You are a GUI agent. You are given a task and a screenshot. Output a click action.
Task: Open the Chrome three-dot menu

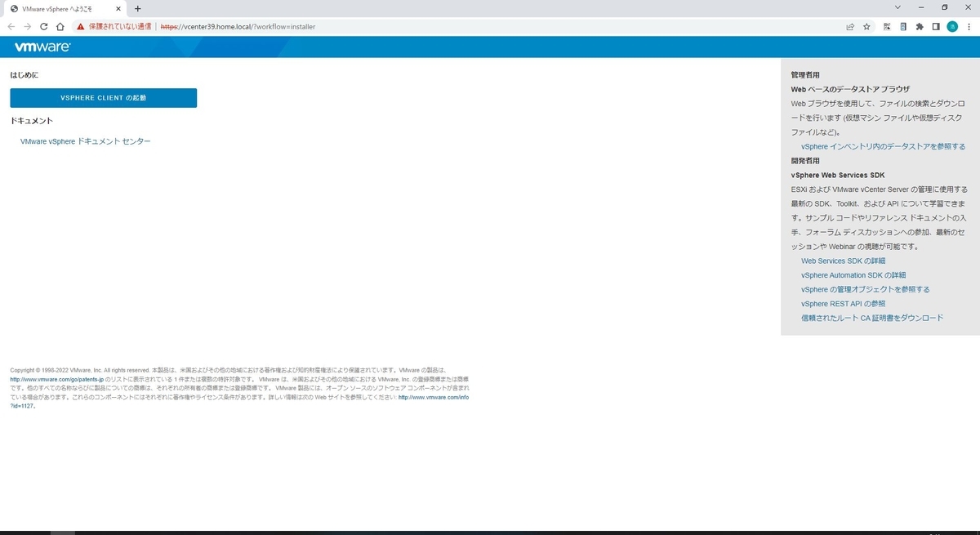pyautogui.click(x=969, y=26)
